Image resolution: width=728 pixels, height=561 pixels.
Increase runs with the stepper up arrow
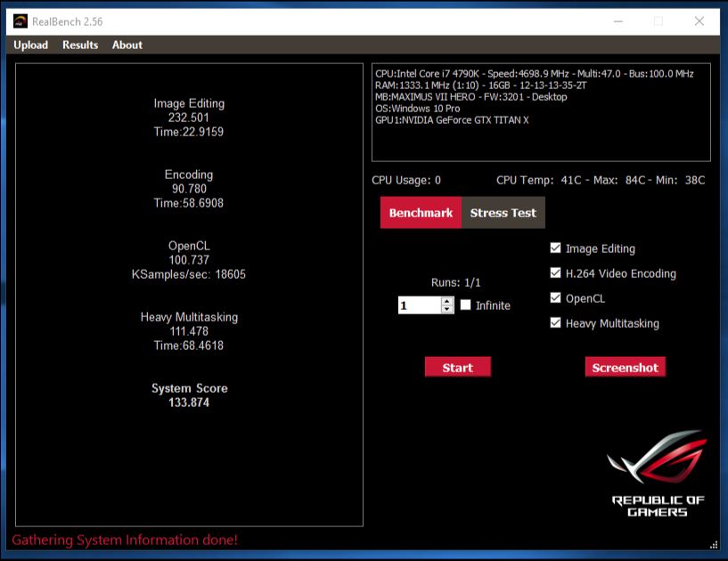(x=447, y=301)
